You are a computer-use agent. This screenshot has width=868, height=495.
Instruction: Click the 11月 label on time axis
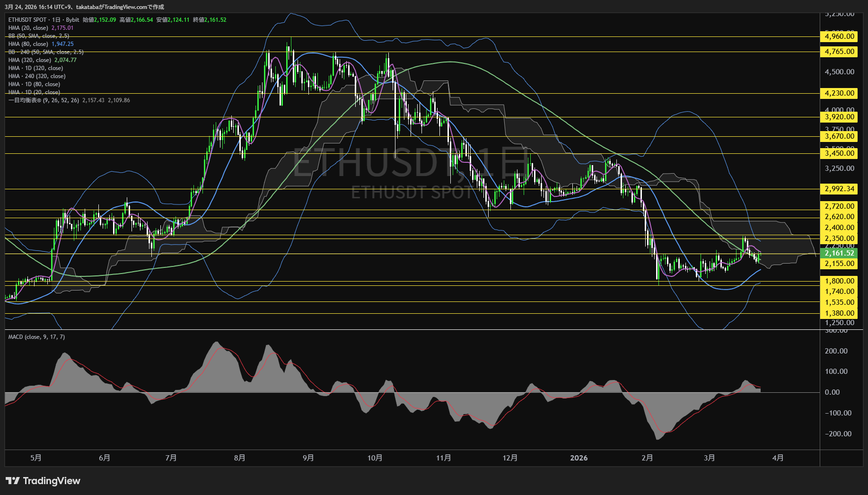point(443,458)
